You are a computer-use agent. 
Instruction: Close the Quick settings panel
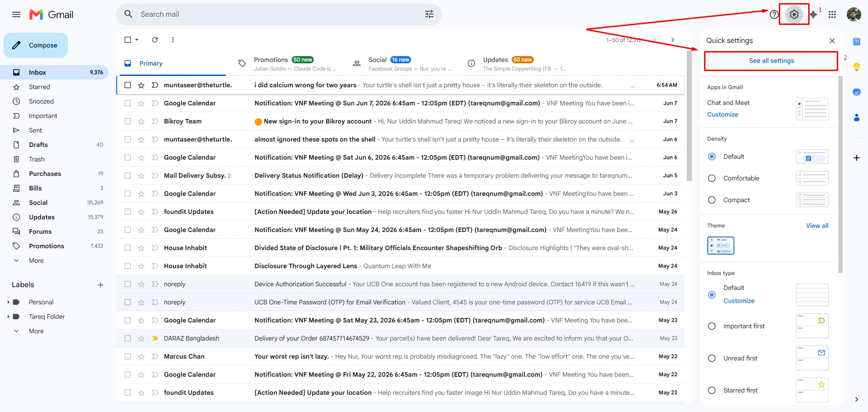coord(832,41)
